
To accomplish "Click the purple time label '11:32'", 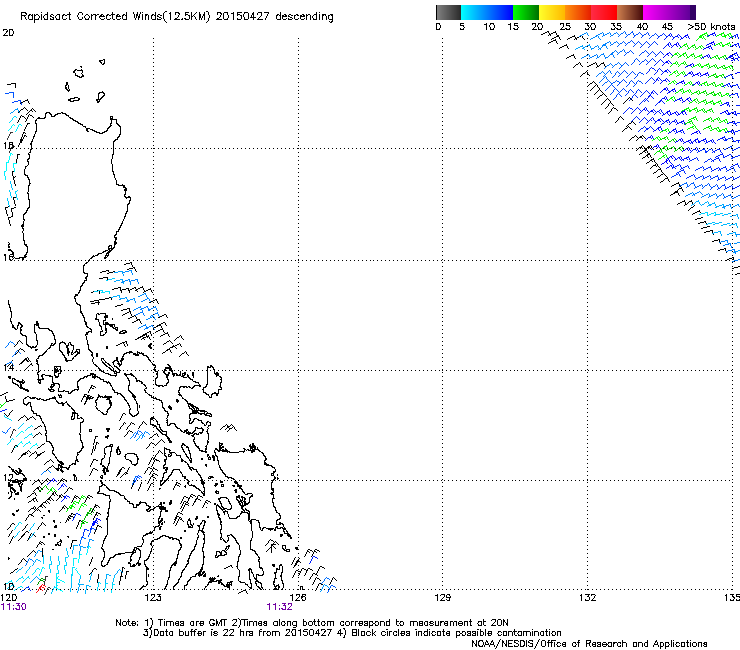I will 279,607.
